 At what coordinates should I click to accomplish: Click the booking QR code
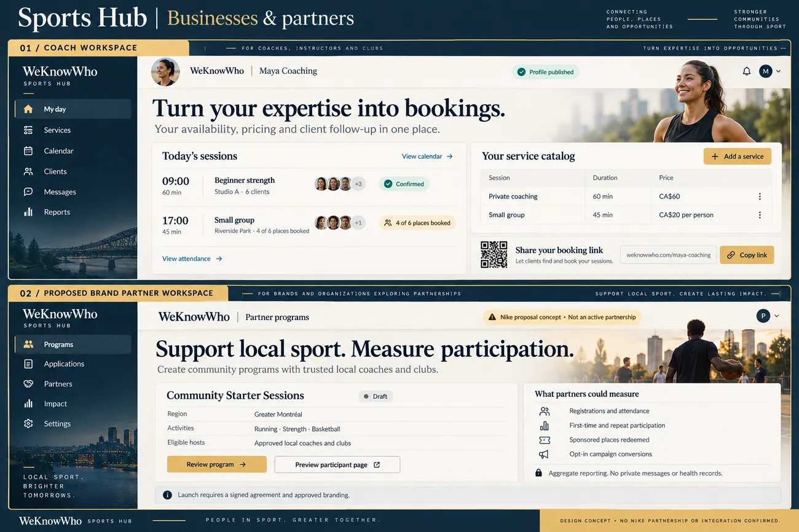coord(494,254)
